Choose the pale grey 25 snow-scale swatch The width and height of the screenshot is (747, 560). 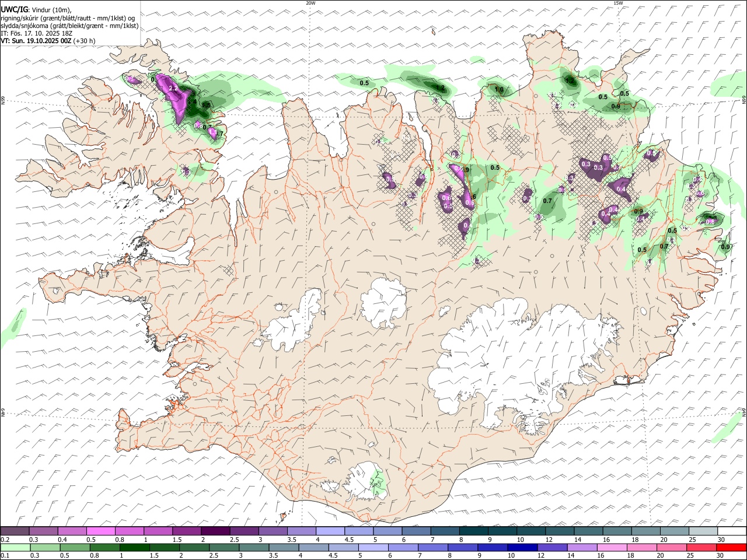pos(703,531)
